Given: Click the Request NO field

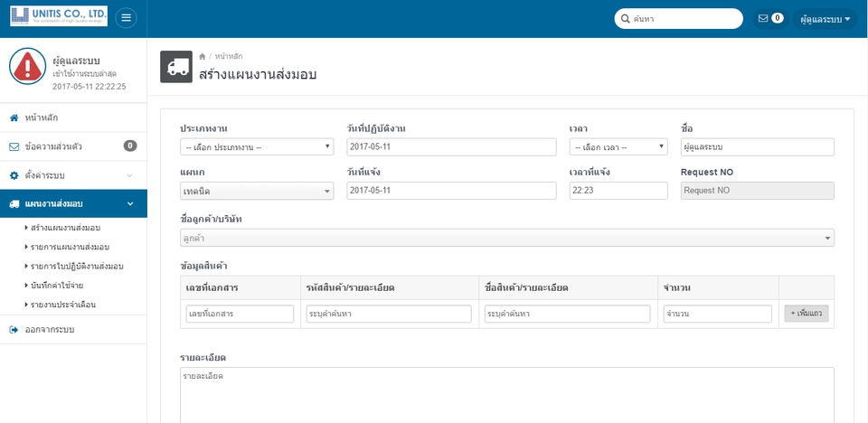Looking at the screenshot, I should coord(758,191).
